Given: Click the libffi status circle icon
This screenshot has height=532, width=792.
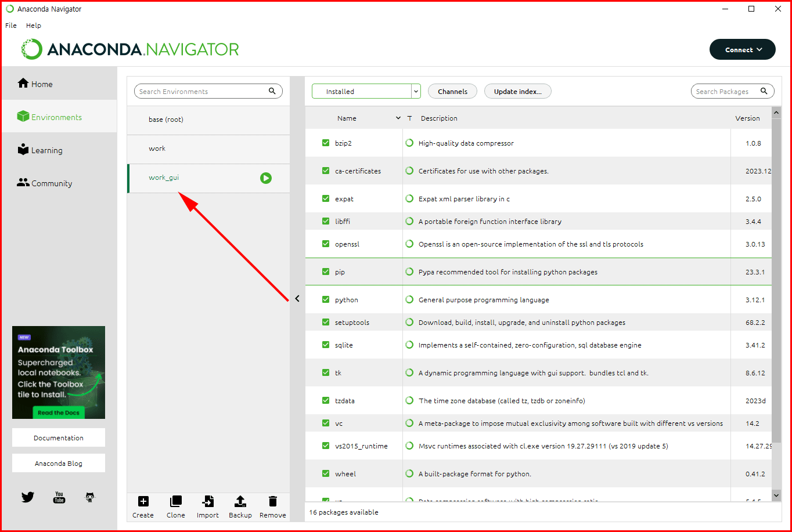Looking at the screenshot, I should coord(410,222).
